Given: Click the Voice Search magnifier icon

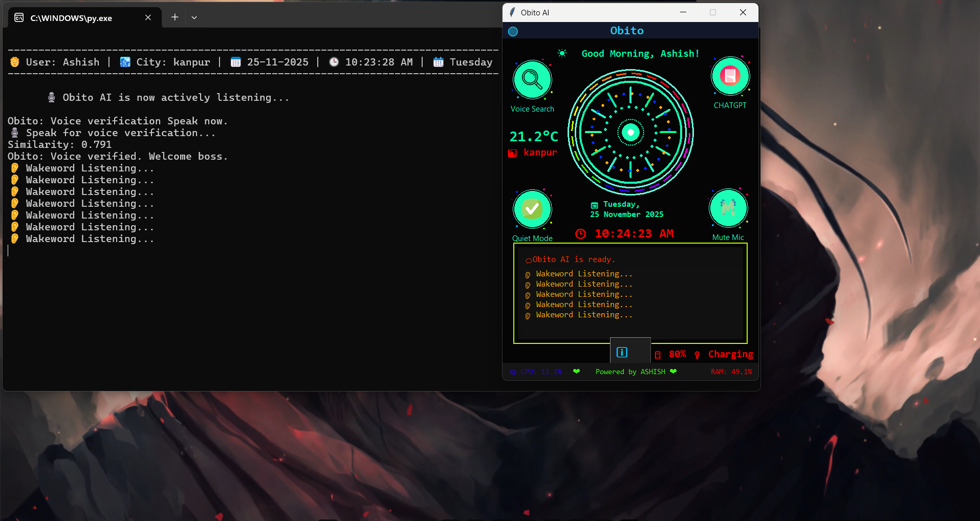Looking at the screenshot, I should coord(532,79).
